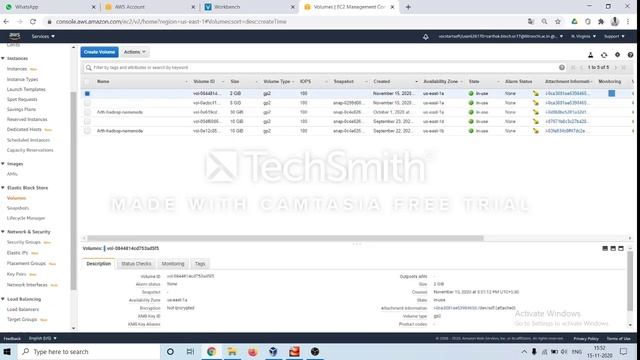The height and width of the screenshot is (360, 640).
Task: Collapse the Images sidebar section
Action: (3, 164)
